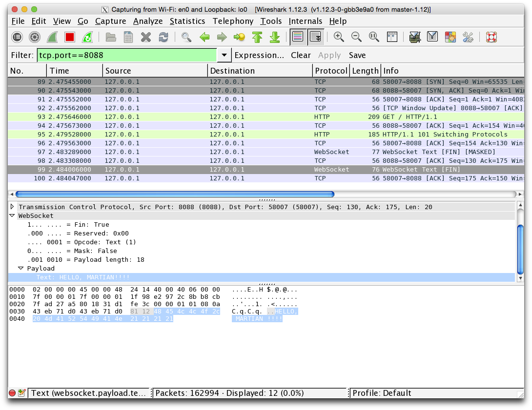Zoom out toolbar icon
Image resolution: width=532 pixels, height=410 pixels.
[356, 37]
